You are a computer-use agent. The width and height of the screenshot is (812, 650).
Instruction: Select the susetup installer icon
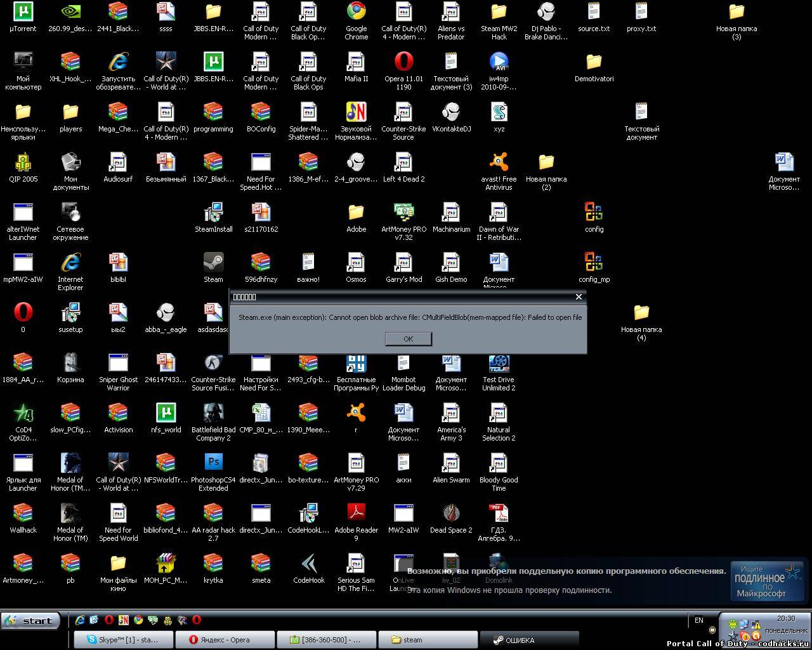coord(70,318)
